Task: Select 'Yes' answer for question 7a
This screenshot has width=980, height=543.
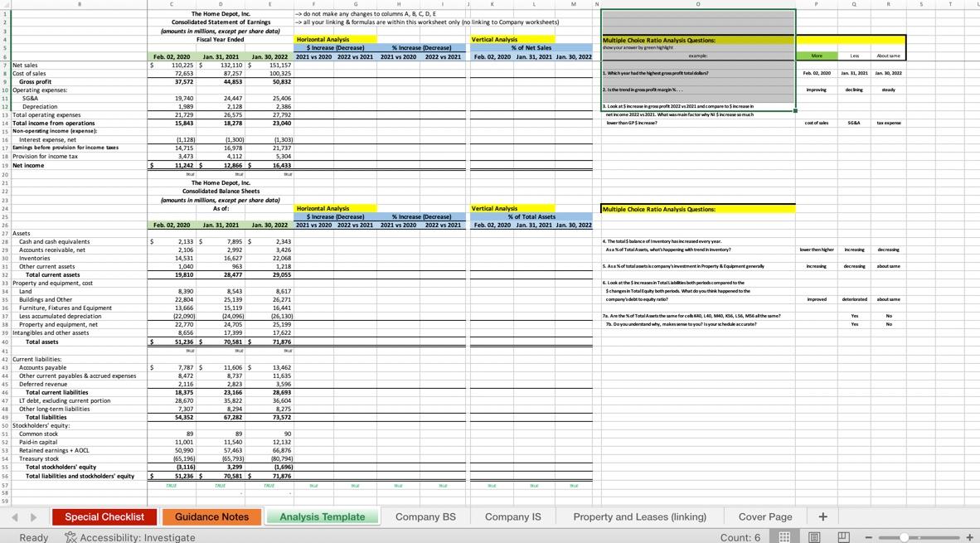Action: [854, 316]
